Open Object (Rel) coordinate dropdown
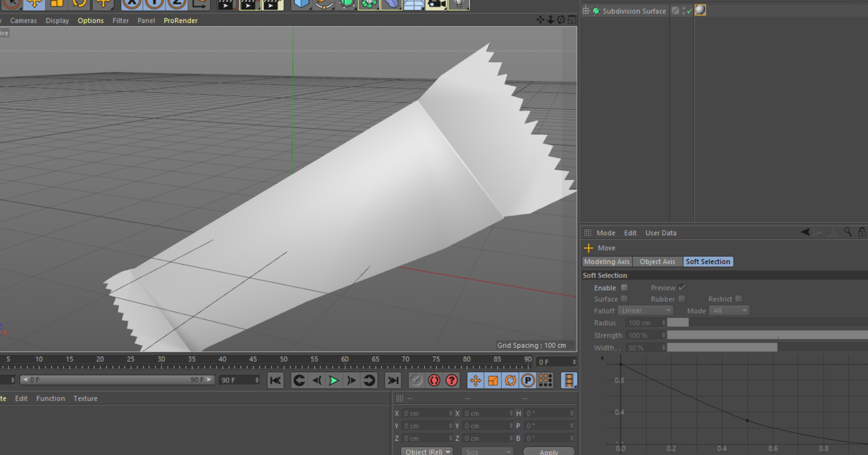This screenshot has width=868, height=455. 427,452
